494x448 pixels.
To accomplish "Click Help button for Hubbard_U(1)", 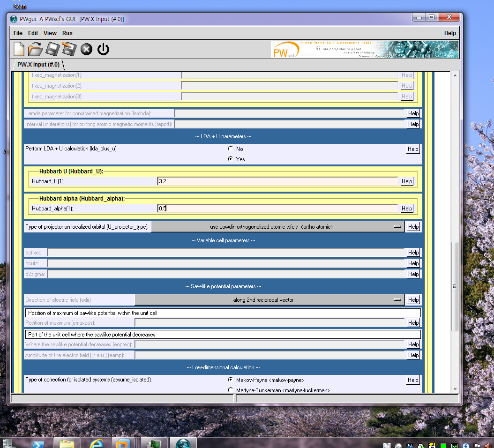I will pos(406,181).
